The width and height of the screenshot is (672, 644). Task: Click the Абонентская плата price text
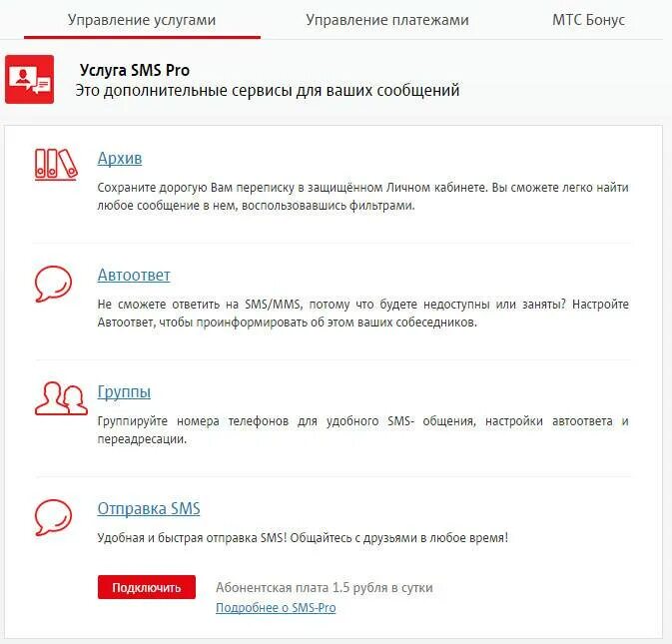(x=324, y=587)
